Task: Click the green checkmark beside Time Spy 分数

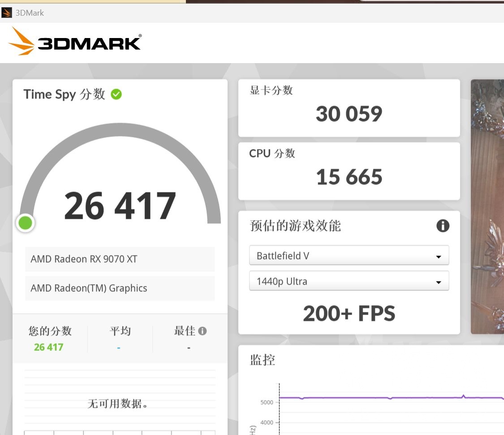Action: [x=116, y=94]
